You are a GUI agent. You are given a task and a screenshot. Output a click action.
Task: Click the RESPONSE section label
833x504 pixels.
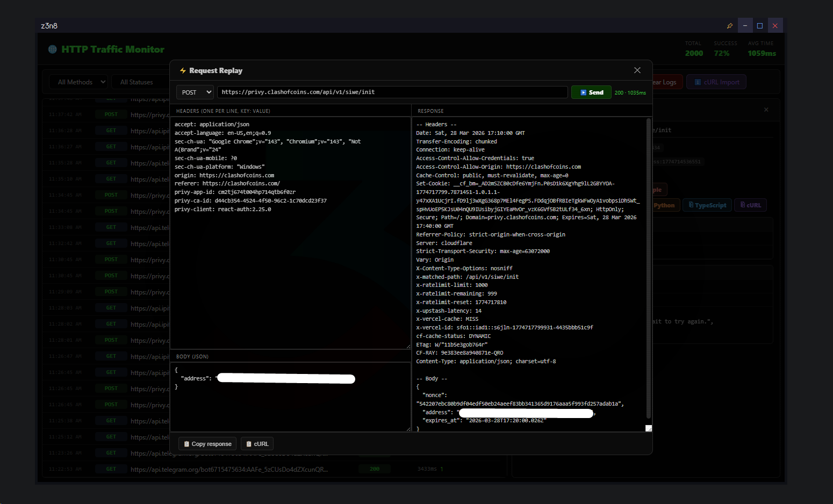pos(430,111)
